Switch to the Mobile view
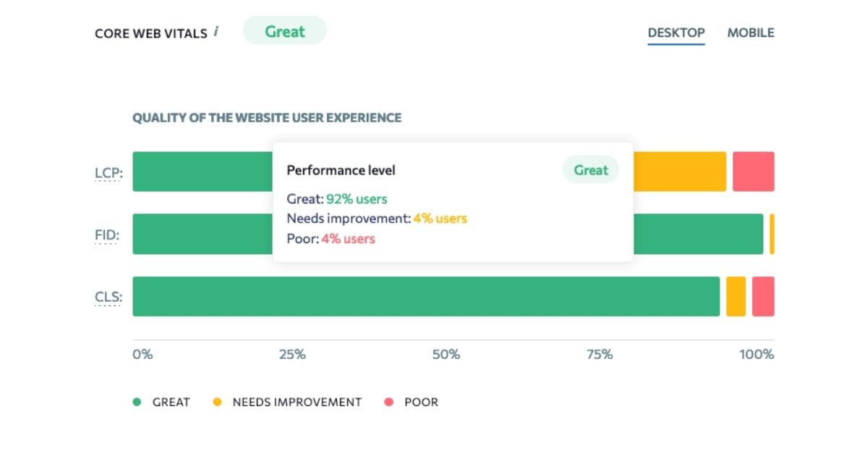 [752, 33]
